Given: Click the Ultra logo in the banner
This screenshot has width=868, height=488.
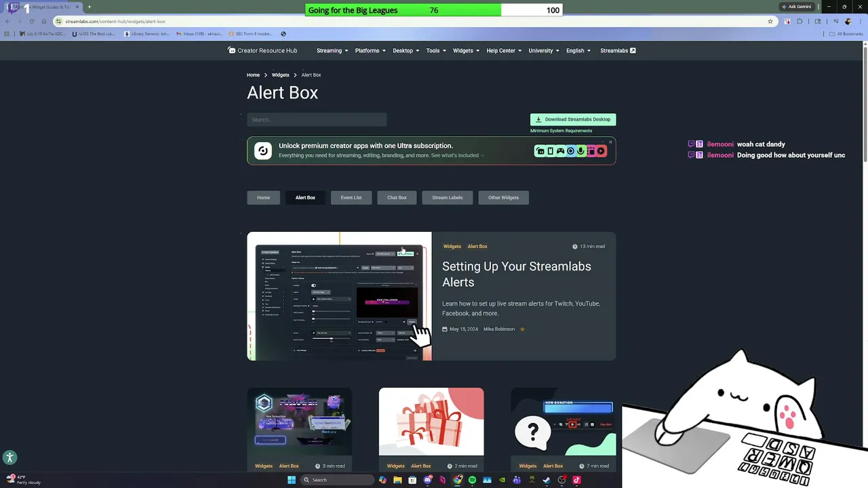Looking at the screenshot, I should pyautogui.click(x=262, y=150).
